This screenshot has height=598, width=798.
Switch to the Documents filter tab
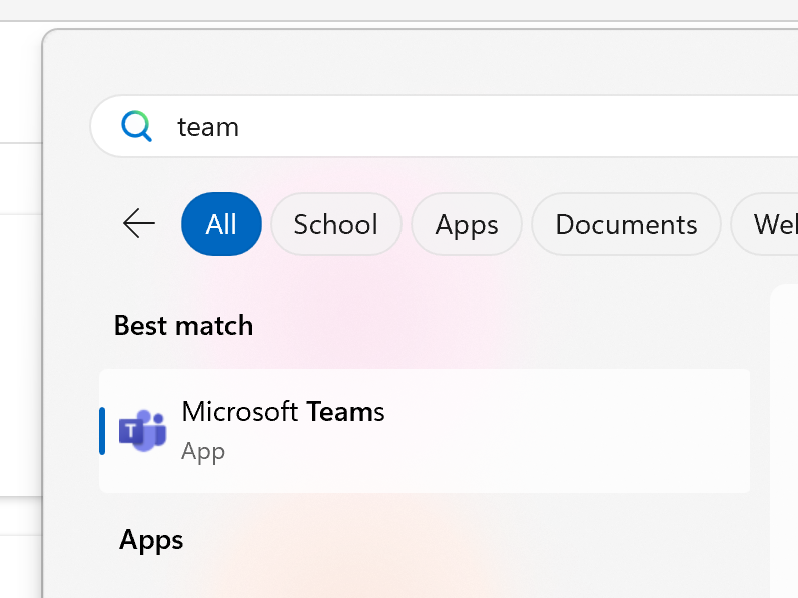(626, 224)
